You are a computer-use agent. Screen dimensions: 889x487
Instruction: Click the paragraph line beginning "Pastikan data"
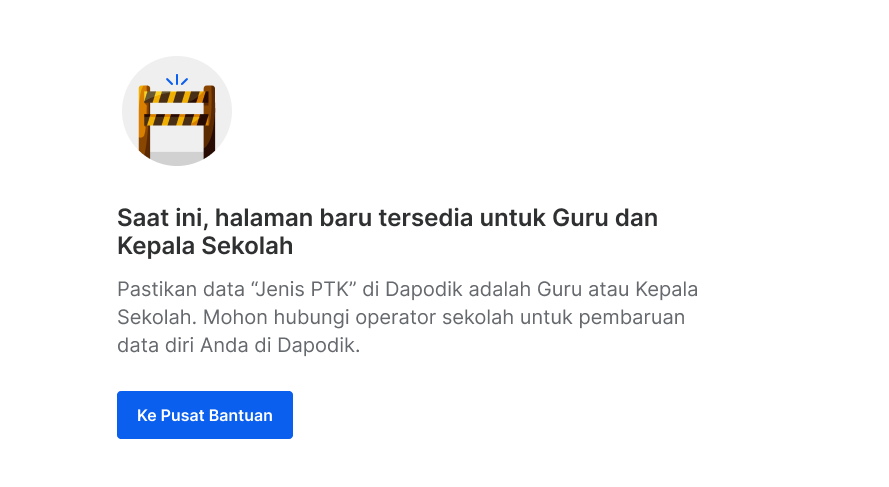tap(408, 289)
